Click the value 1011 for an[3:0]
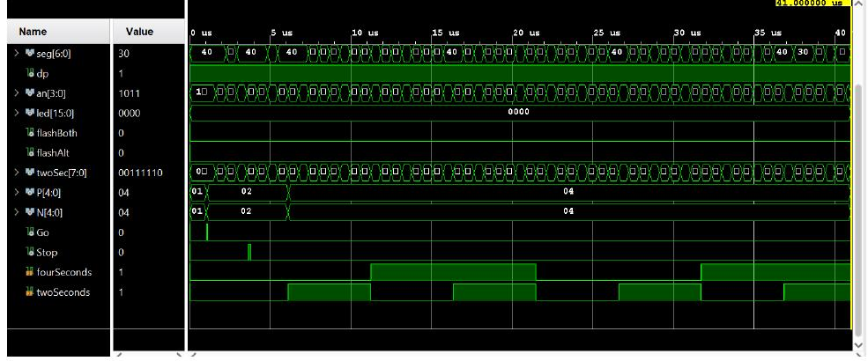868x361 pixels. [129, 93]
